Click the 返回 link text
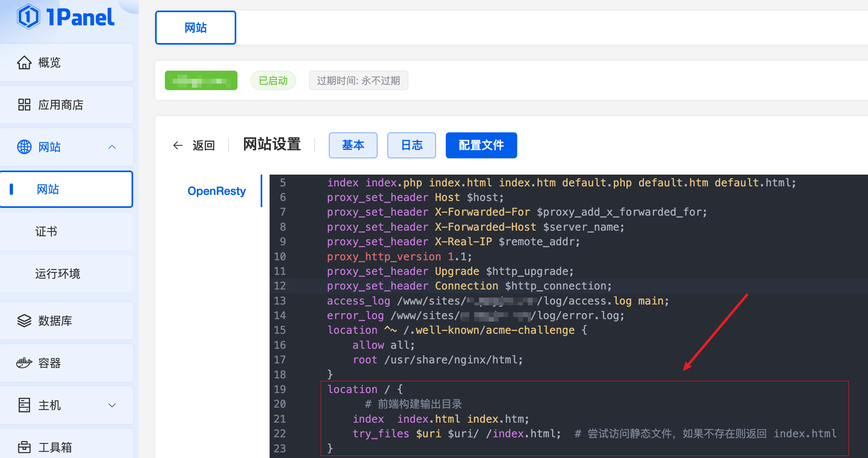 tap(204, 145)
